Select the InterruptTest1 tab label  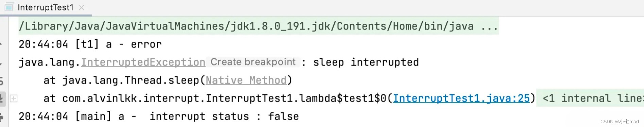46,7
